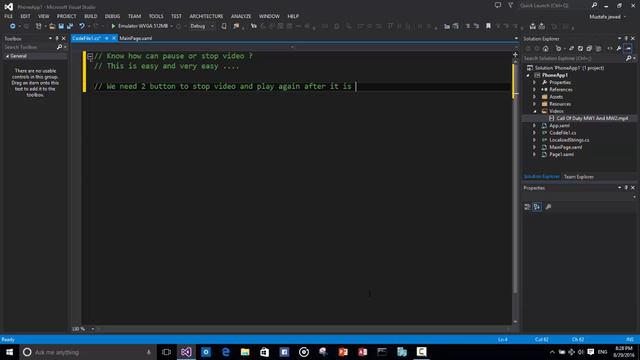Viewport: 640px width, 360px height.
Task: Toggle auto-hide pin on Toolbox panel
Action: click(x=57, y=38)
